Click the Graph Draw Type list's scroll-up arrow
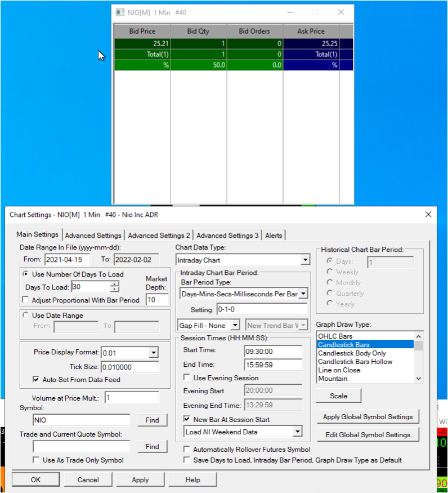The width and height of the screenshot is (448, 493). pos(419,336)
